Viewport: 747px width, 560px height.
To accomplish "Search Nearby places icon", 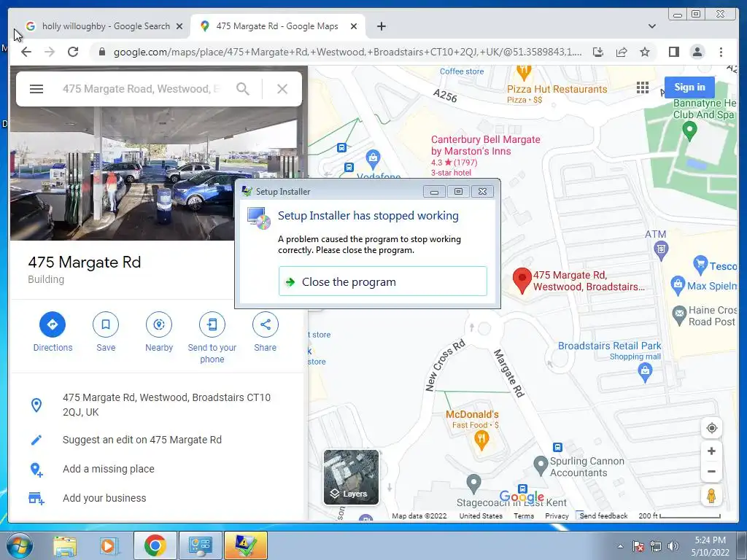I will [159, 324].
